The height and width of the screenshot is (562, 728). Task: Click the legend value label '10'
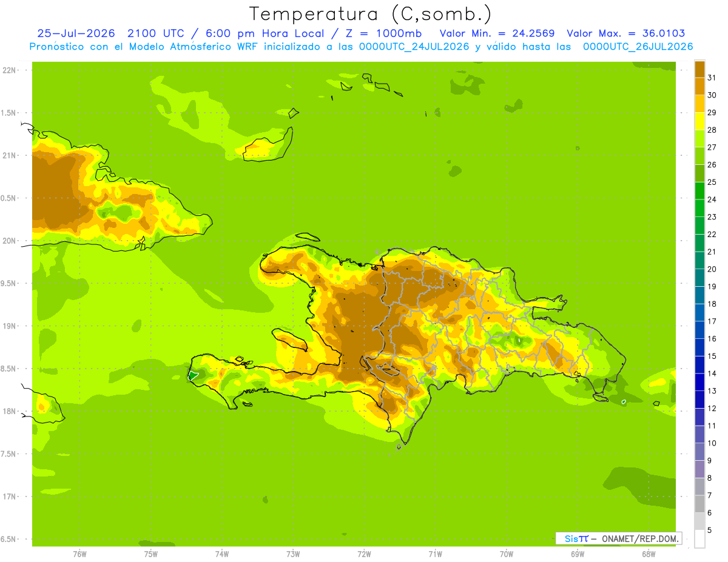(712, 443)
